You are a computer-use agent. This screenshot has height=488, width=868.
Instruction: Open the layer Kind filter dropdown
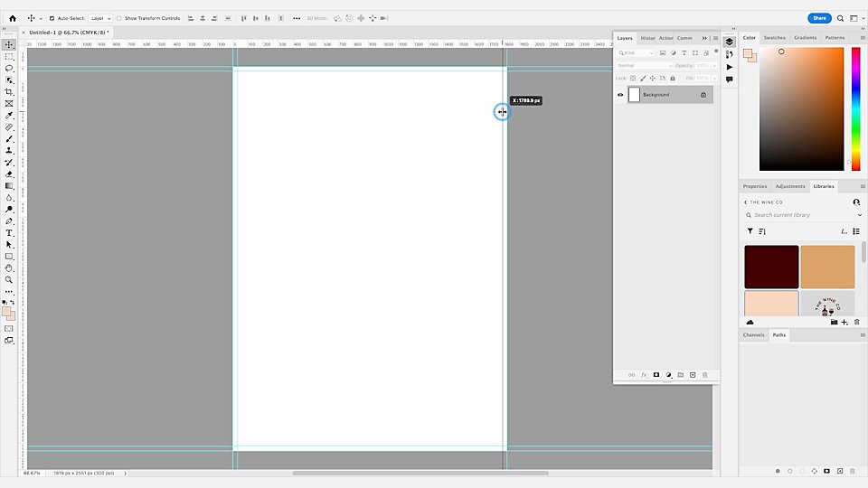coord(636,53)
